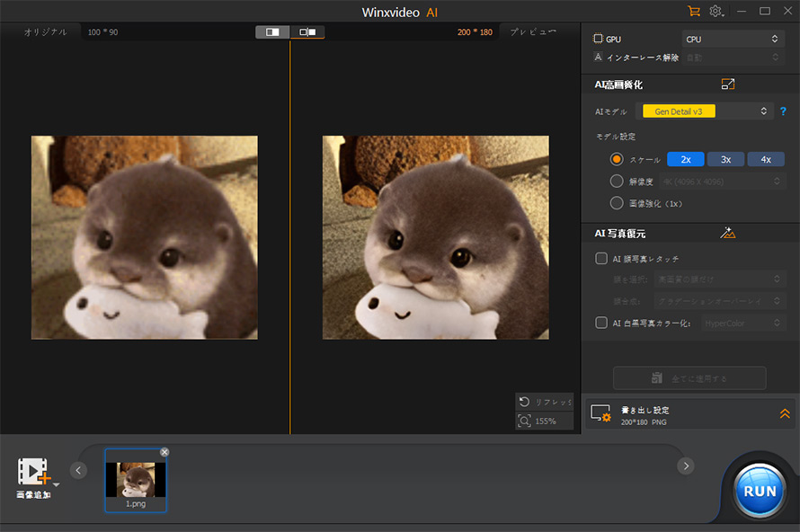
Task: Select the 解像度 radio button
Action: [617, 181]
